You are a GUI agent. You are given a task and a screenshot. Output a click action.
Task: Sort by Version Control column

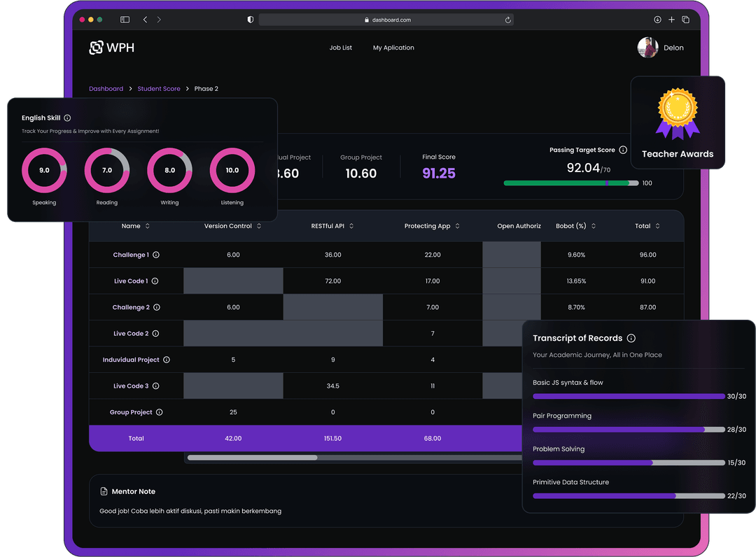259,226
